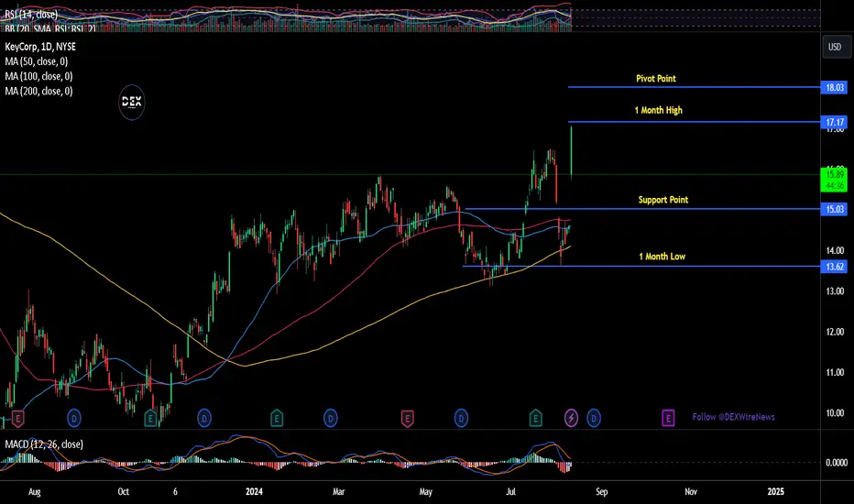This screenshot has width=854, height=504.
Task: Open the dividend marker before the 2024 label
Action: (204, 419)
